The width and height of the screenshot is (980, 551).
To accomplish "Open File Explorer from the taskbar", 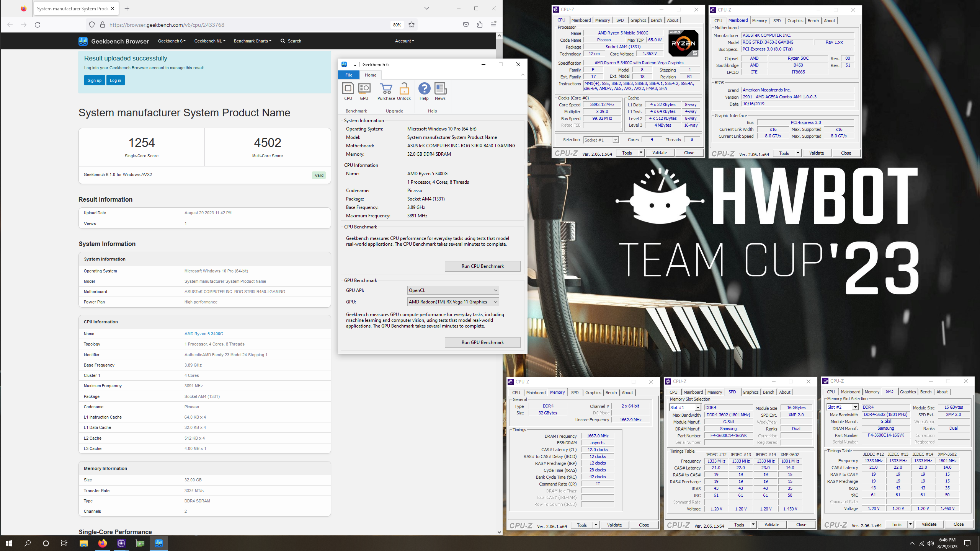I will pyautogui.click(x=83, y=543).
